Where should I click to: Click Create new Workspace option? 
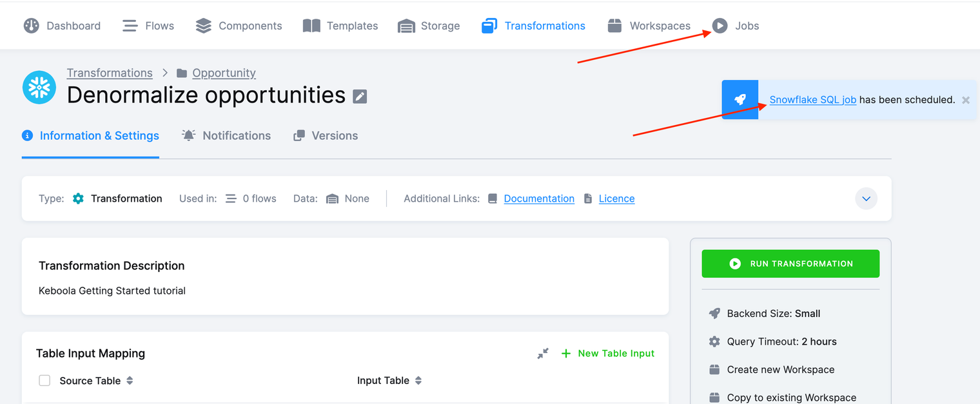pyautogui.click(x=781, y=370)
